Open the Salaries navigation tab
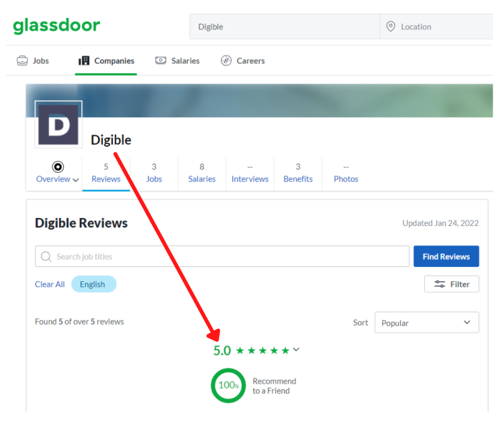504x434 pixels. tap(177, 60)
